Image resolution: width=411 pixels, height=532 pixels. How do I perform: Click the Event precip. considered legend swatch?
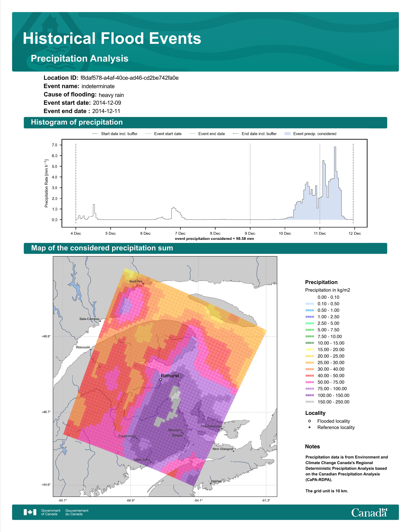(x=288, y=134)
